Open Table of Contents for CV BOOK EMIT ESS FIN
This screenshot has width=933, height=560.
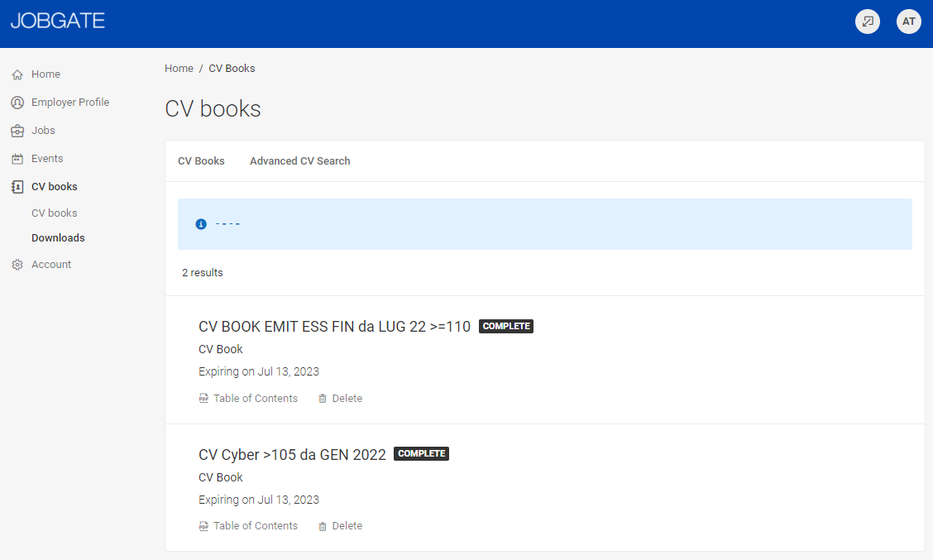click(x=256, y=399)
